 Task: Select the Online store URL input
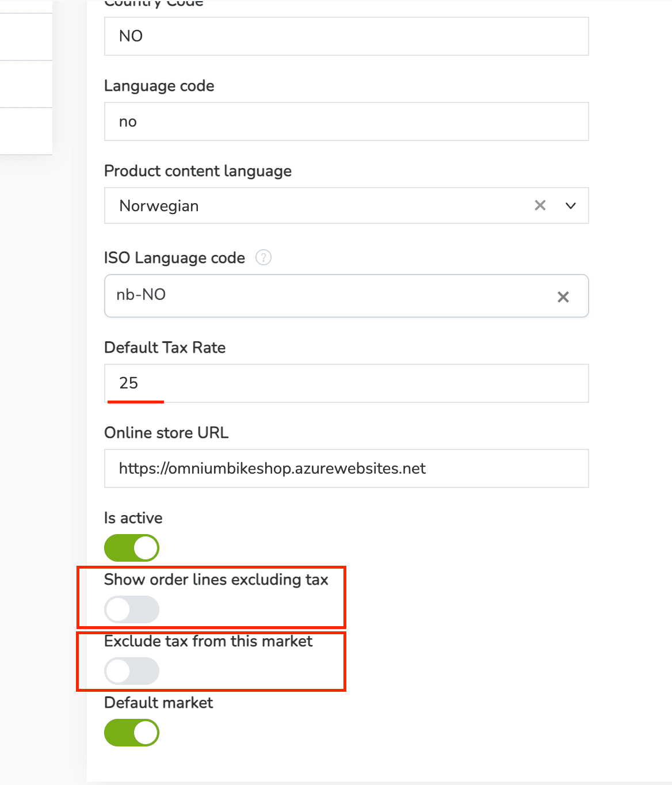346,468
